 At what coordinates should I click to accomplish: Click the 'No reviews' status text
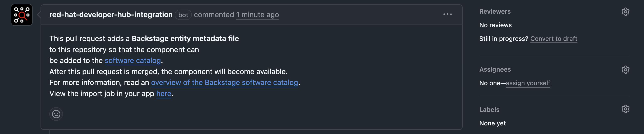coord(495,25)
